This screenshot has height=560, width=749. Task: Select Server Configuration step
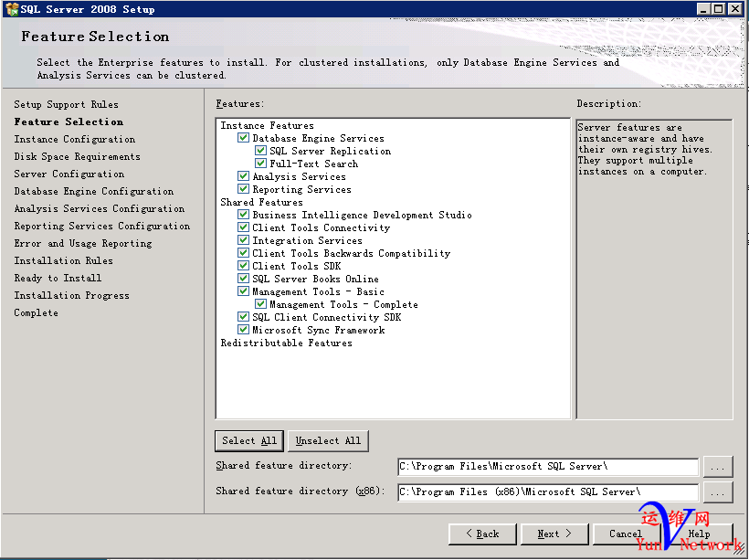pos(69,174)
